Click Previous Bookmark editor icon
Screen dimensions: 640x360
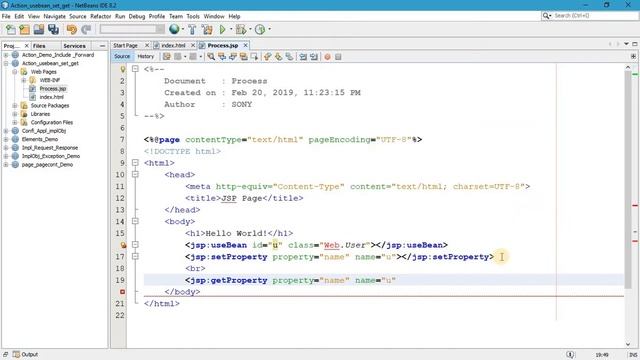coord(267,57)
